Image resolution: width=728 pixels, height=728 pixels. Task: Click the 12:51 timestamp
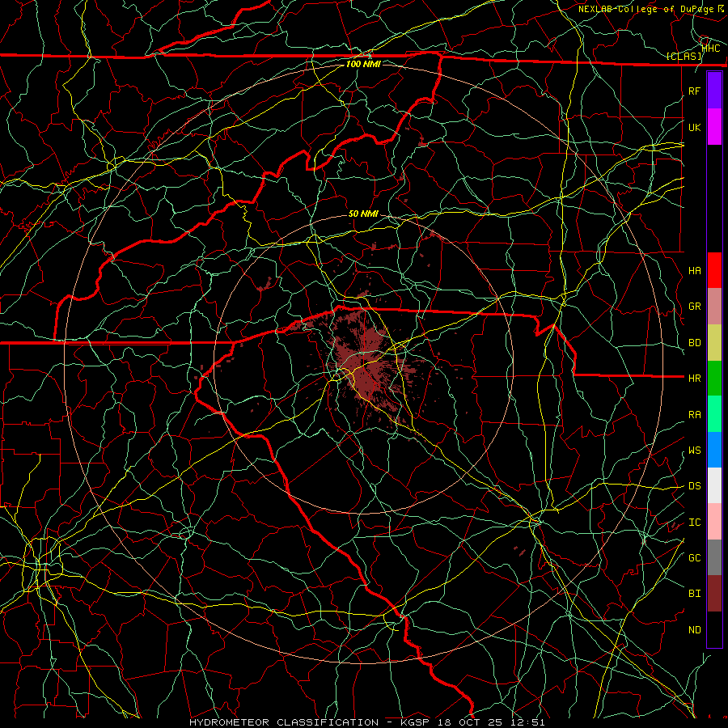pyautogui.click(x=527, y=722)
